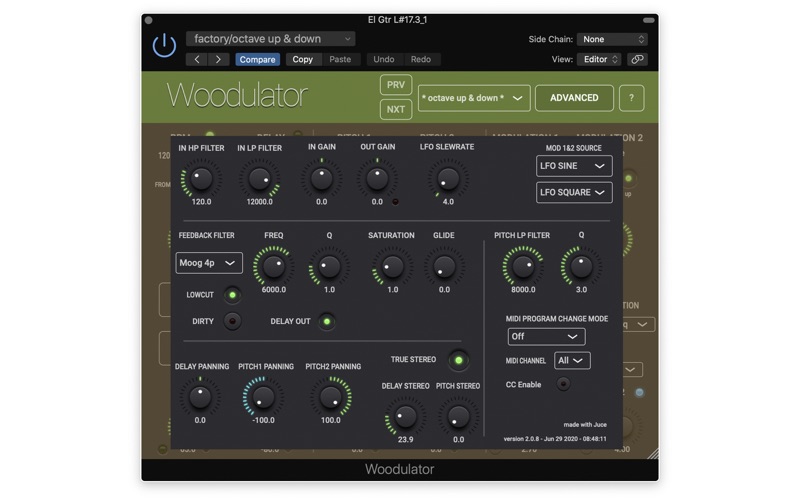Click the PITCH STEREO knob

click(x=459, y=416)
